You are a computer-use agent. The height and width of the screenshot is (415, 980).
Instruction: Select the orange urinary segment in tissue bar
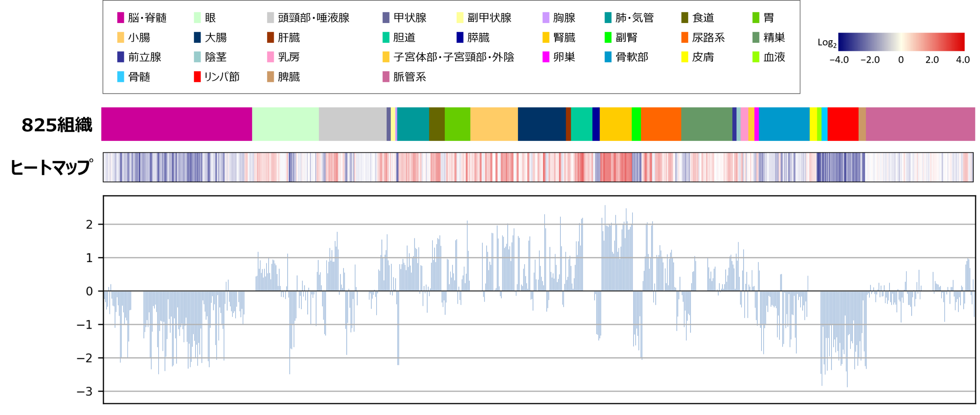click(x=660, y=124)
